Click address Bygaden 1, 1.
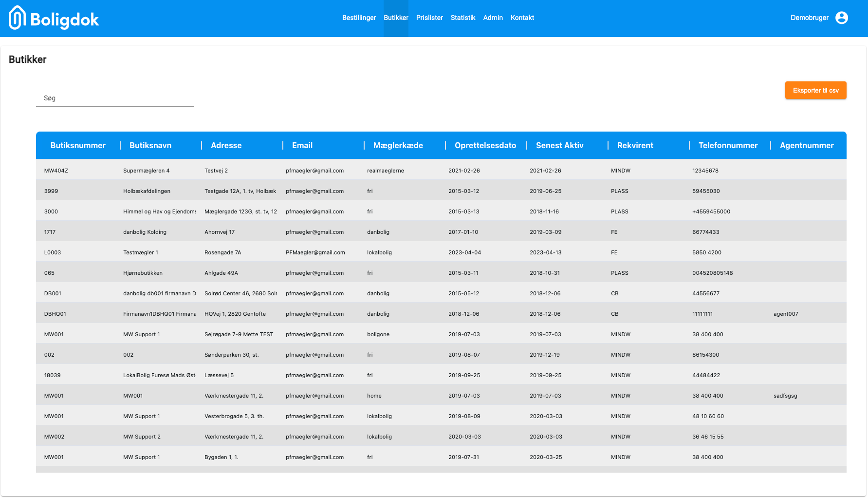The image size is (868, 498). 222,457
